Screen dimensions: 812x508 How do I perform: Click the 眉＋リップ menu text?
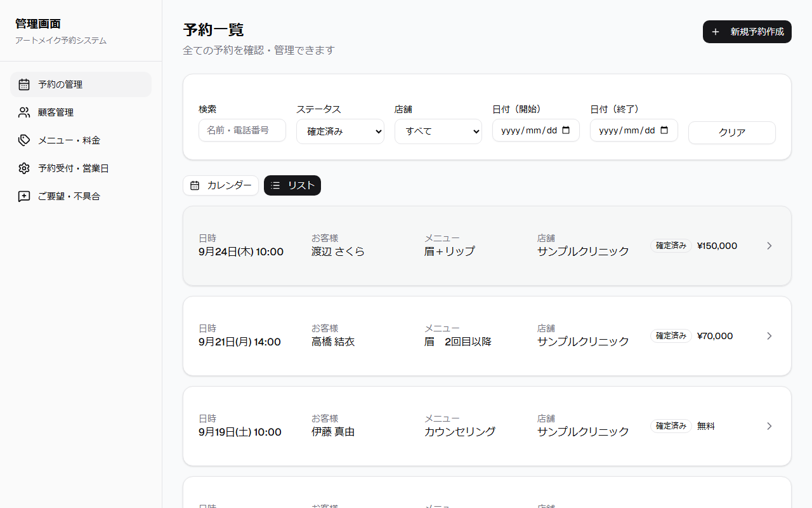coord(450,251)
